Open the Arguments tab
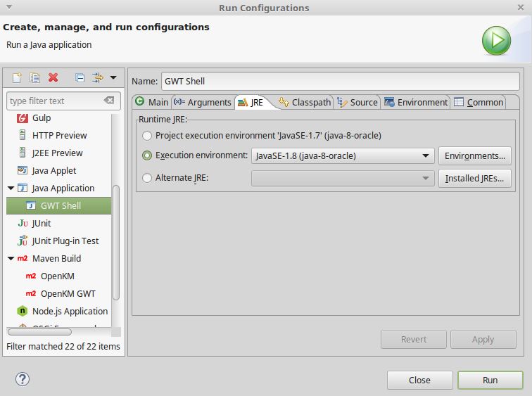 pos(203,102)
